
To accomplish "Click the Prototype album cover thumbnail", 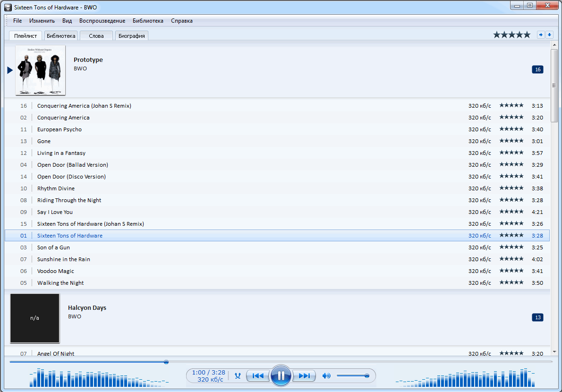I will click(41, 70).
